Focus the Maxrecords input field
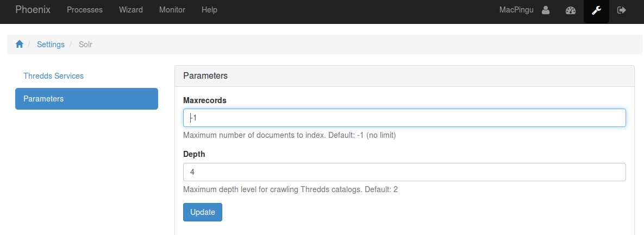 pyautogui.click(x=404, y=118)
